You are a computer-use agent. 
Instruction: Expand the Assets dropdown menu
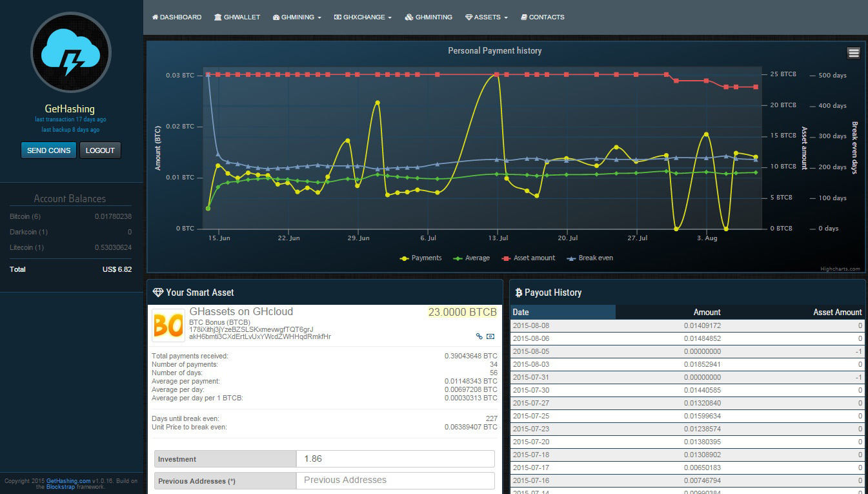tap(487, 17)
